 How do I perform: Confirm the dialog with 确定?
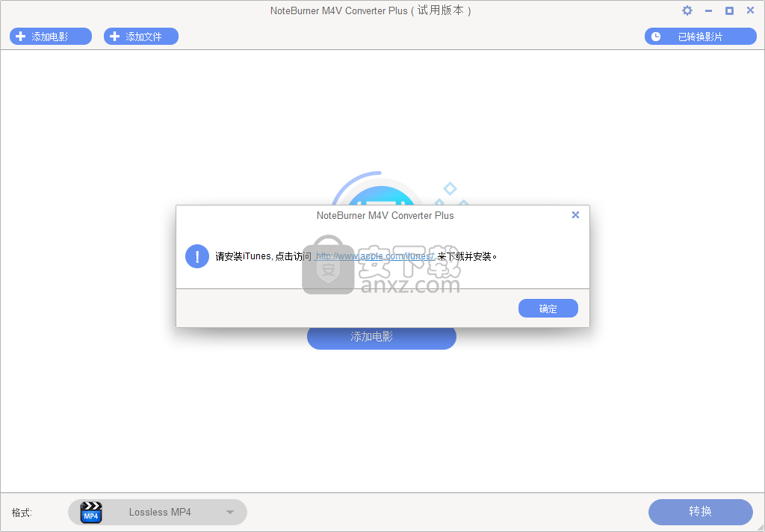point(548,309)
